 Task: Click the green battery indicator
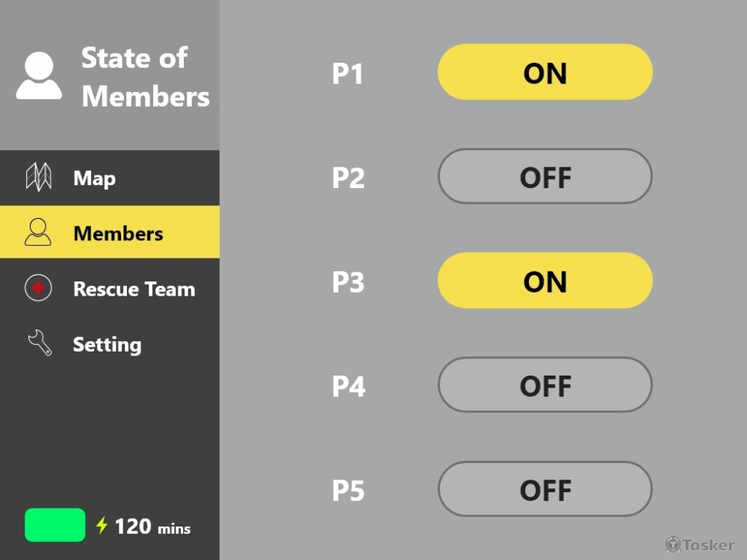pos(55,525)
